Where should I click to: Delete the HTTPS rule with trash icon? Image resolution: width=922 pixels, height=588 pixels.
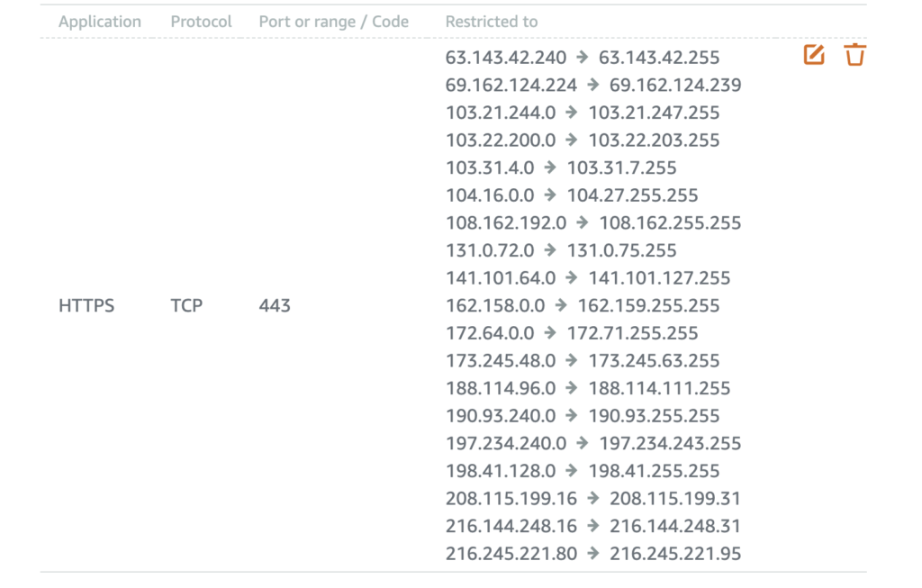coord(855,55)
